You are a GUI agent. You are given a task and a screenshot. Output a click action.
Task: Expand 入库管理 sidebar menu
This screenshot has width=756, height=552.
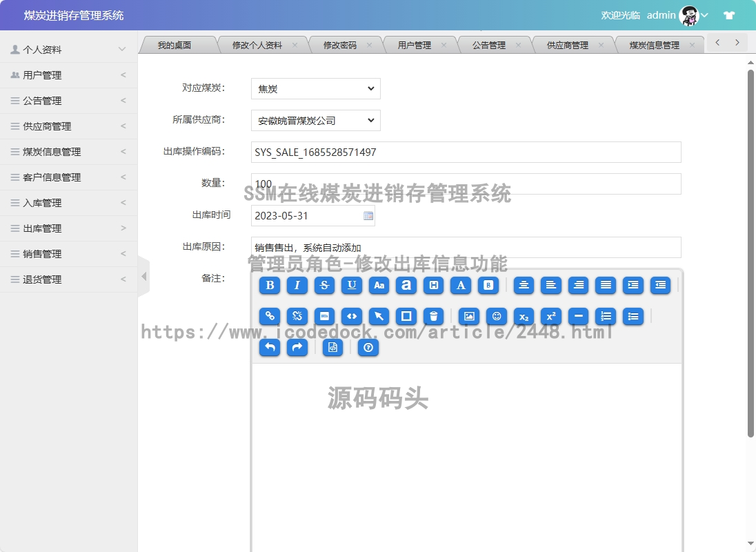tap(68, 203)
